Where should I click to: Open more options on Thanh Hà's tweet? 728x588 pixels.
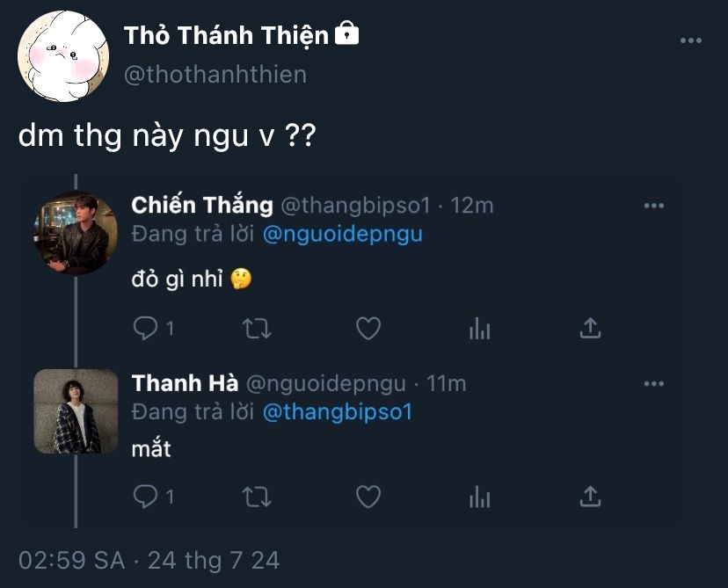click(x=654, y=384)
